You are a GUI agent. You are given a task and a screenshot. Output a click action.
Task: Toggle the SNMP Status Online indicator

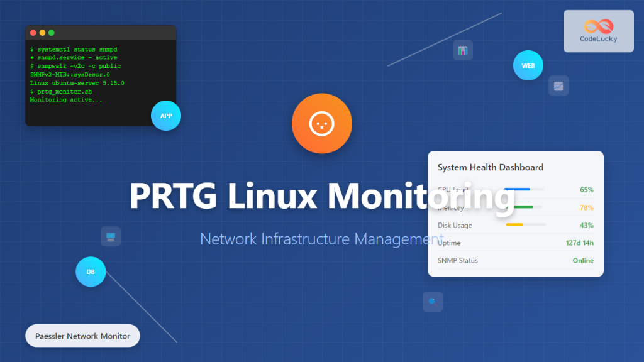[583, 260]
